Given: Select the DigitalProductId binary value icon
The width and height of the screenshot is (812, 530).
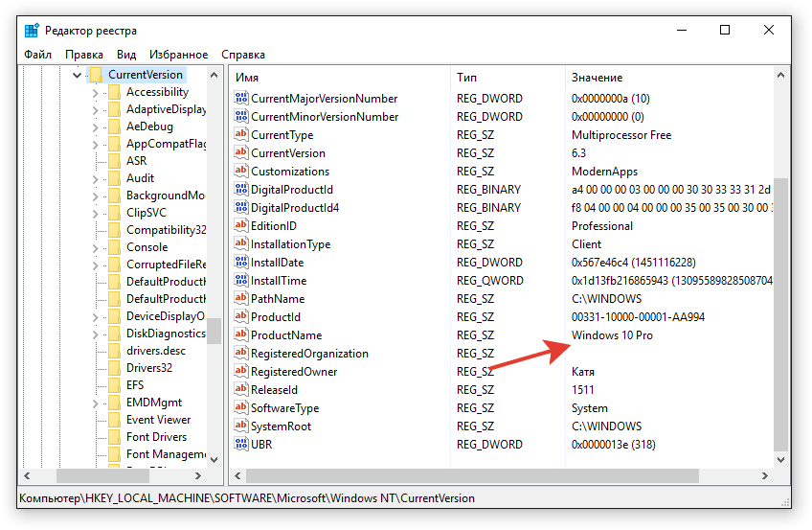Looking at the screenshot, I should click(x=240, y=190).
